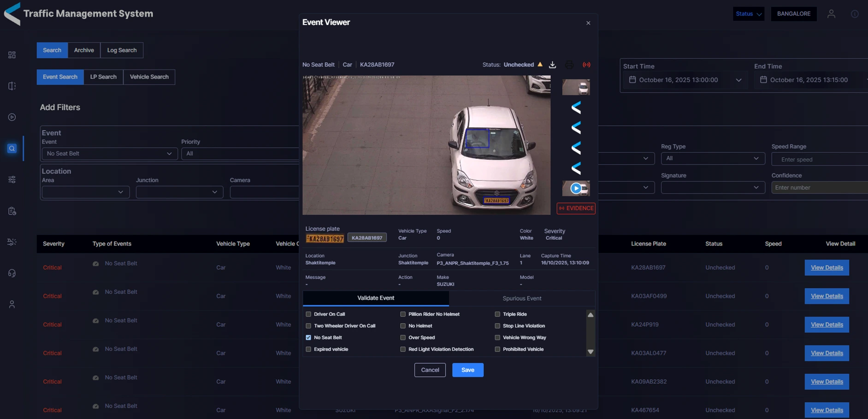Select the top car thumbnail image
The image size is (868, 419).
576,87
